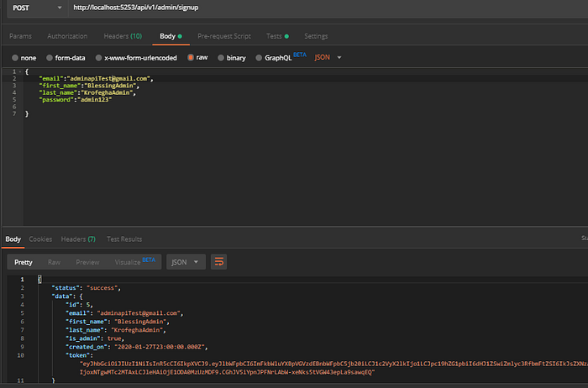The height and width of the screenshot is (388, 588).
Task: Open the Pre-request Script tab
Action: pyautogui.click(x=224, y=36)
